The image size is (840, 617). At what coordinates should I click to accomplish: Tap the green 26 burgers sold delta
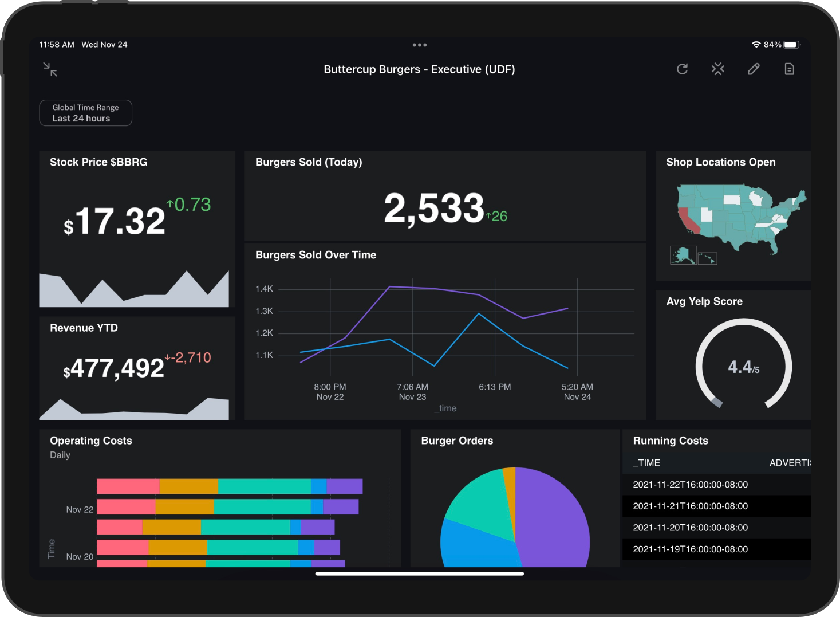[x=496, y=216]
